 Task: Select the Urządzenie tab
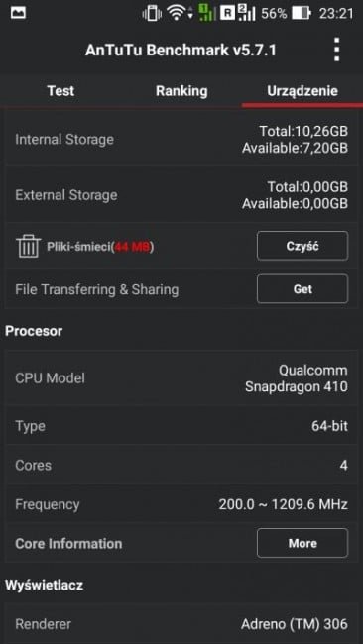(302, 91)
